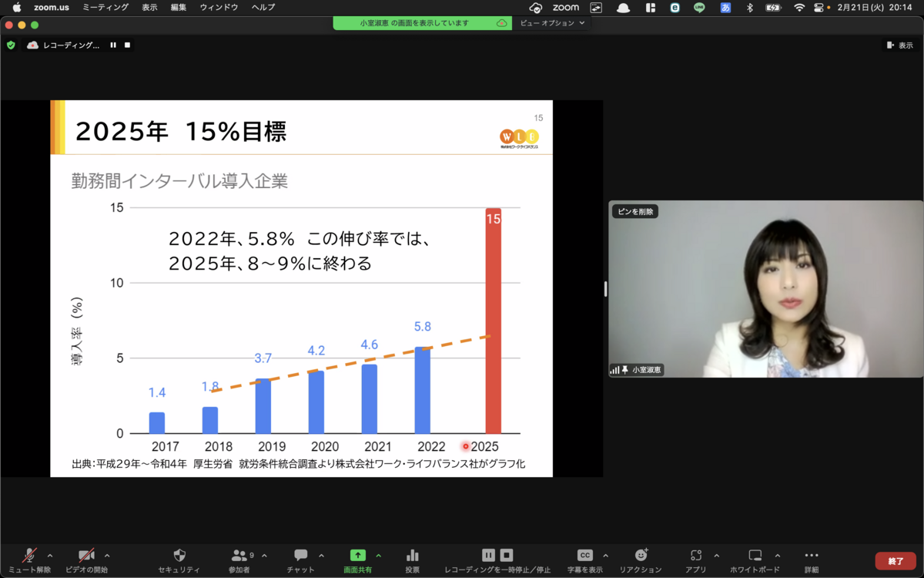The image size is (924, 578).
Task: Click the hat-shaped menu bar icon
Action: click(623, 7)
